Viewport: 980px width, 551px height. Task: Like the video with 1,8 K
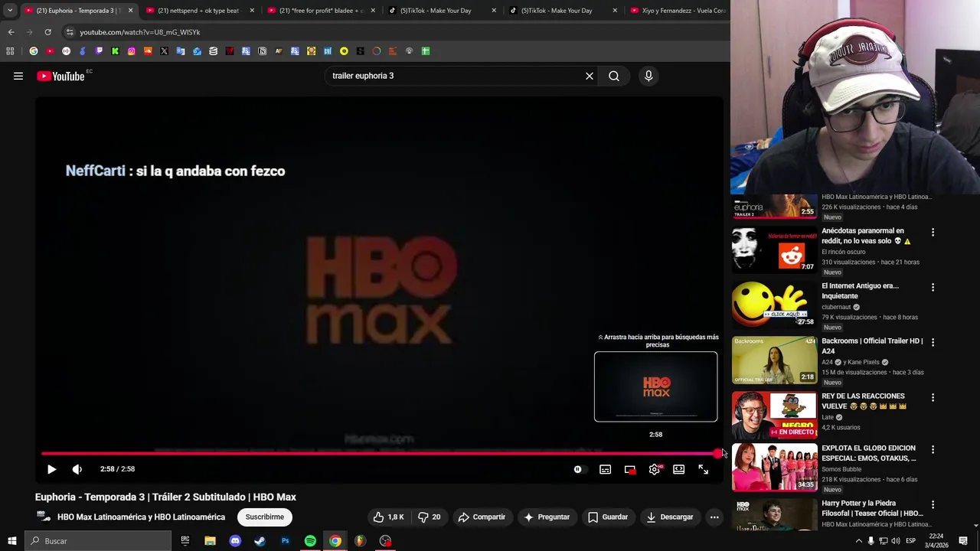tap(389, 517)
